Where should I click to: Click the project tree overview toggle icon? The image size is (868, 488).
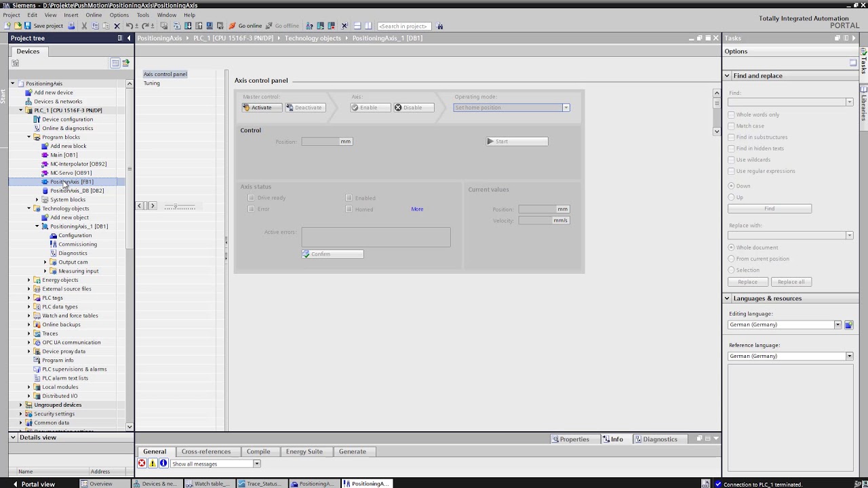click(x=115, y=63)
